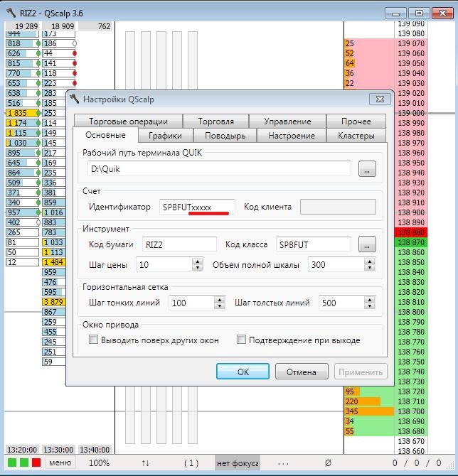Close the Настройки QScalp dialog

point(380,99)
